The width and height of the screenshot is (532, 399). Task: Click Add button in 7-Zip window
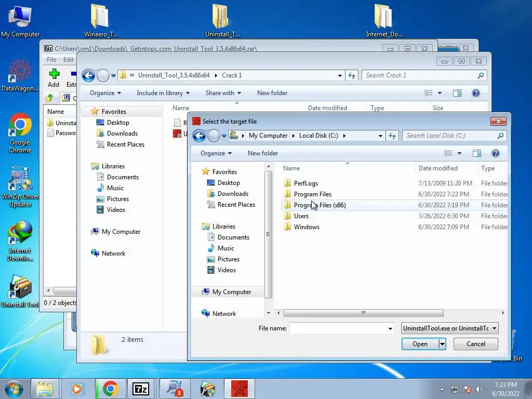tap(54, 78)
